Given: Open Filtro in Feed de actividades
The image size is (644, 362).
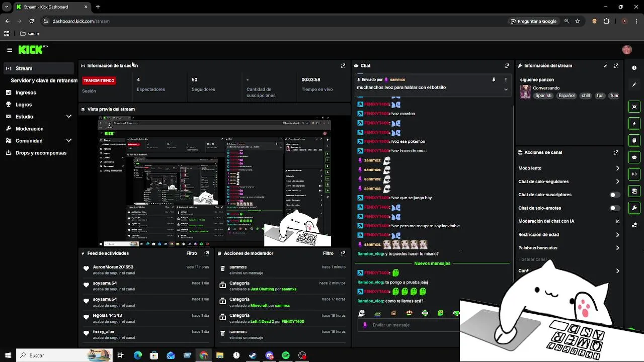Looking at the screenshot, I should tap(191, 253).
